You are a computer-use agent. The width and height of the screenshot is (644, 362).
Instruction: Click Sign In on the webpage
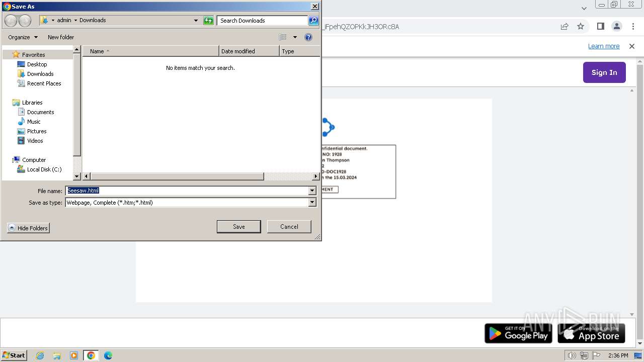pyautogui.click(x=604, y=72)
